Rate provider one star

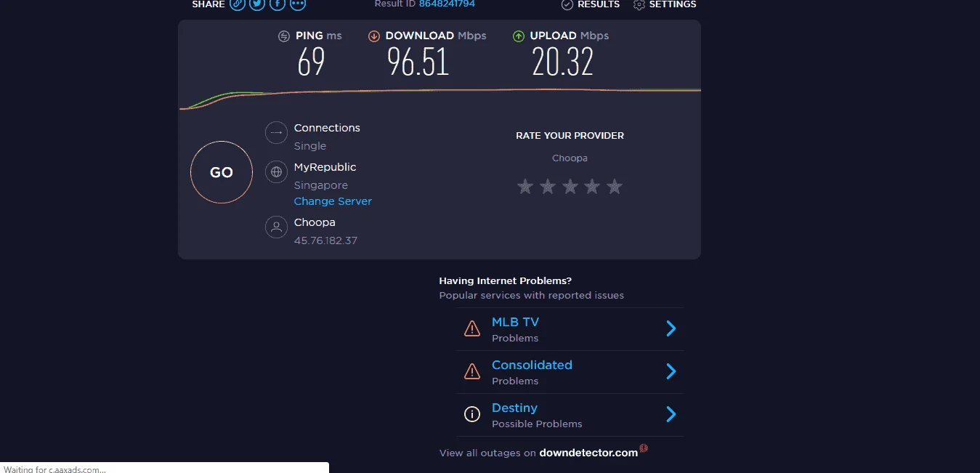(525, 187)
